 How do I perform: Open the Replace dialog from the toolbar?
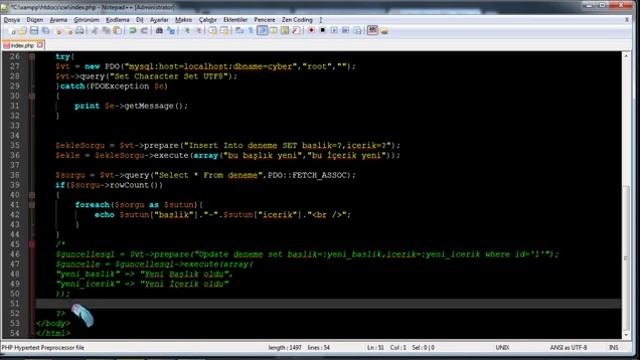171,31
